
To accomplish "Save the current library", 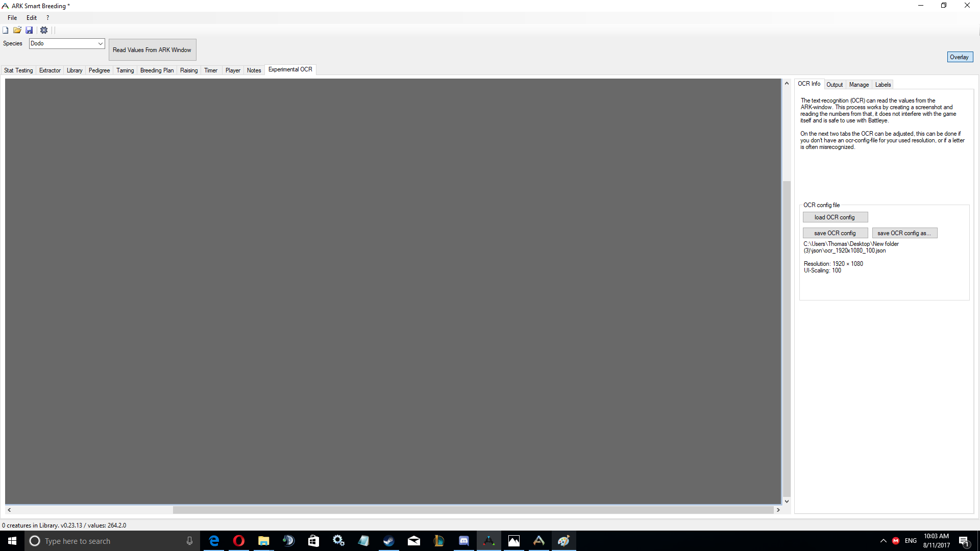I will pyautogui.click(x=29, y=30).
